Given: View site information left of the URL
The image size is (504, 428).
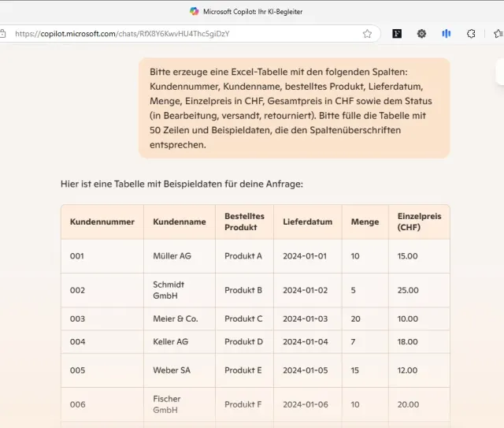Looking at the screenshot, I should (x=3, y=34).
